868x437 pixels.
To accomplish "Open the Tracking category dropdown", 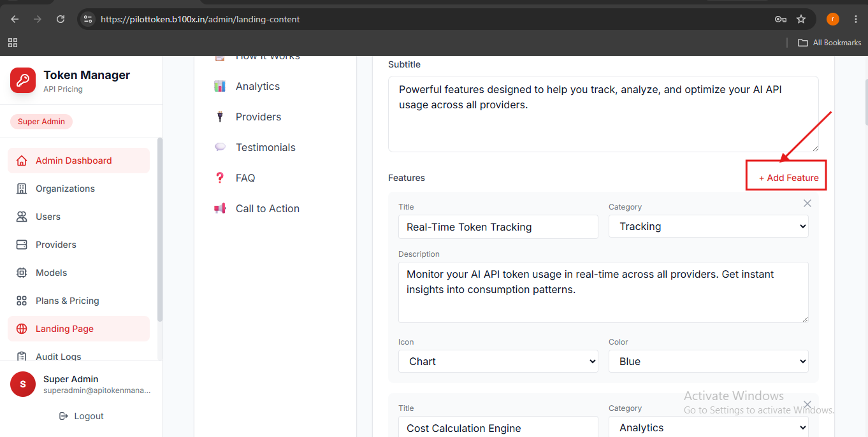I will tap(709, 226).
